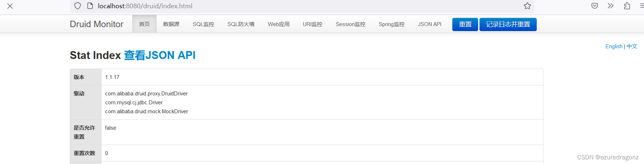The image size is (644, 164).
Task: Select the version value 1.1.17
Action: 112,77
